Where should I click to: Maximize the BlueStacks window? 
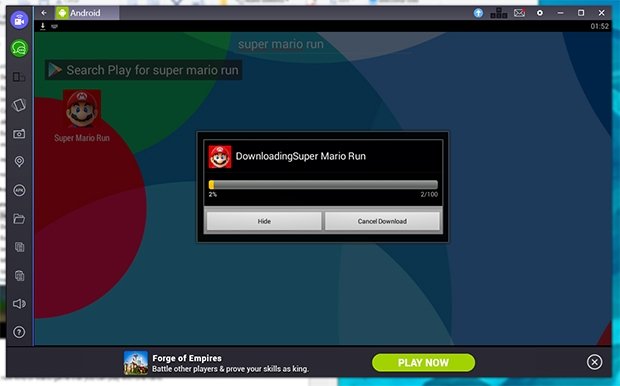point(581,13)
